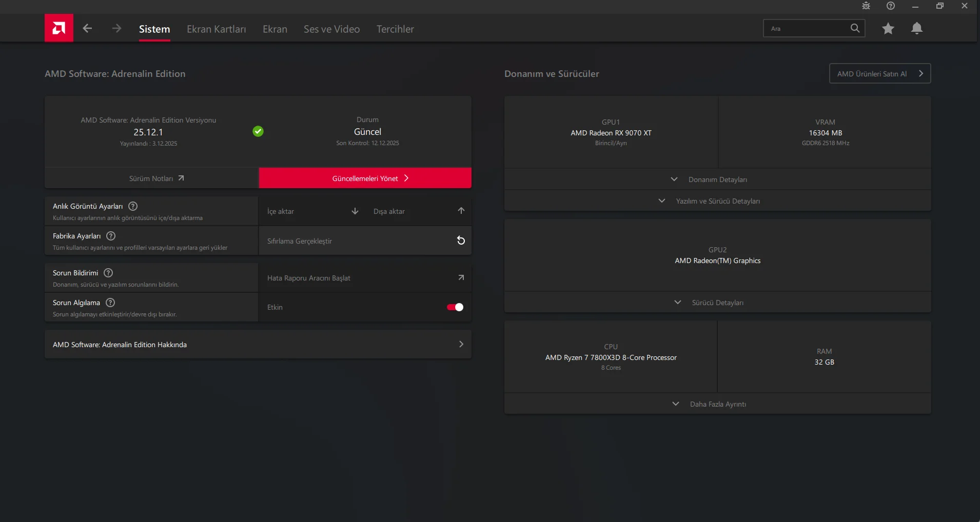This screenshot has height=522, width=980.
Task: Open Sürüm Notları link
Action: pos(151,178)
